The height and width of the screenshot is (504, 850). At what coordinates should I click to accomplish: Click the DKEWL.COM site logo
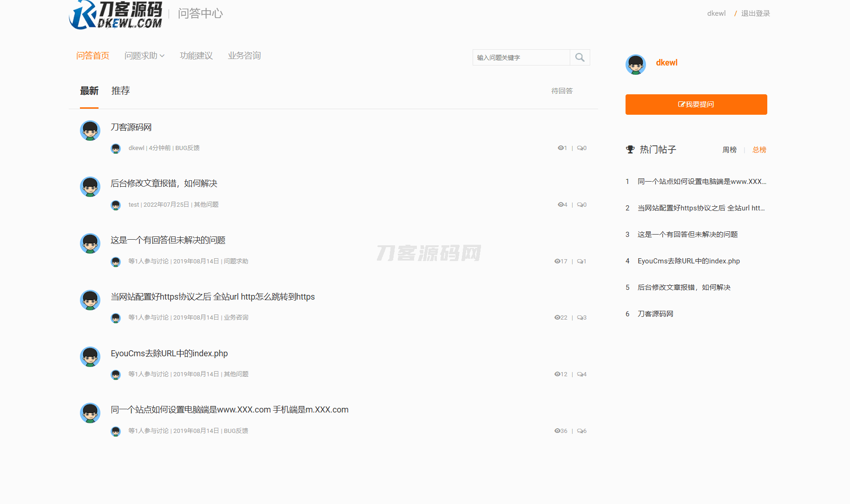(116, 15)
